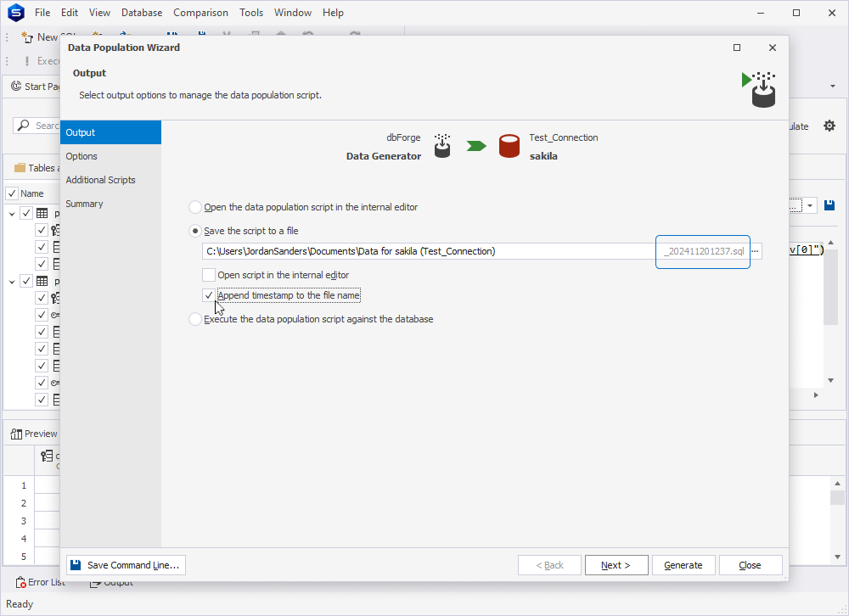Switch to the Summary wizard page
849x616 pixels.
point(110,204)
